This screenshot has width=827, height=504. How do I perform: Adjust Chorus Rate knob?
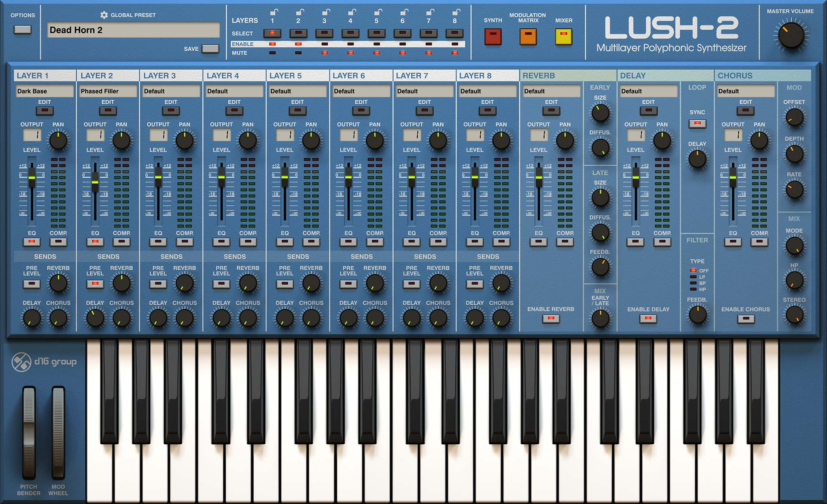point(794,189)
